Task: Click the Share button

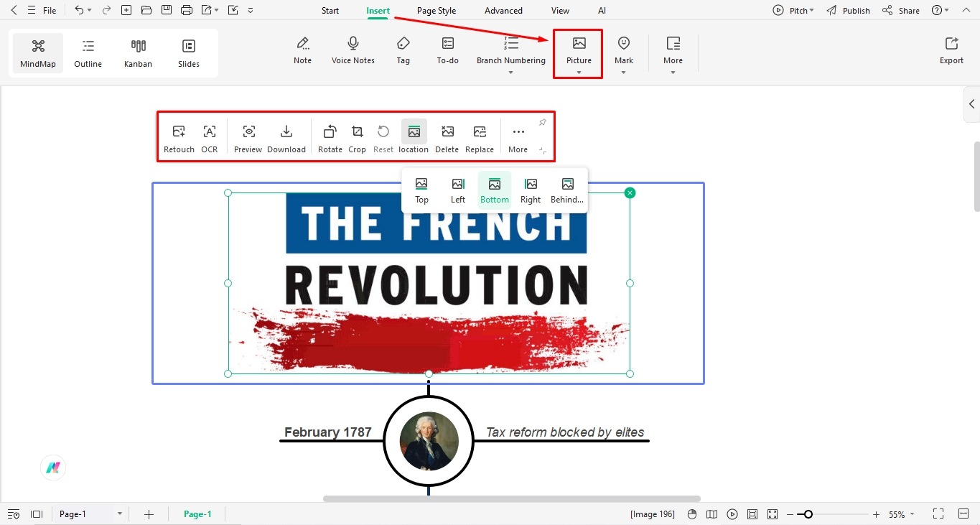Action: click(x=901, y=11)
